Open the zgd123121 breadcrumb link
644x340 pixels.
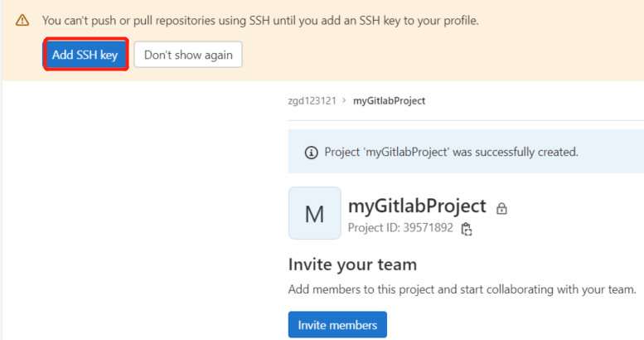click(312, 100)
